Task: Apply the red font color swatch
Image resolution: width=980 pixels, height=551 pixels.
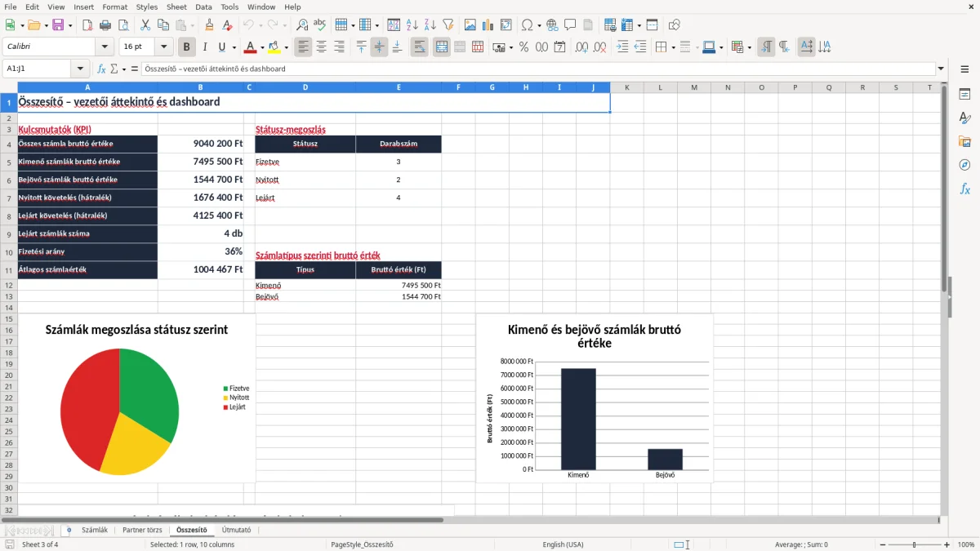Action: point(250,47)
